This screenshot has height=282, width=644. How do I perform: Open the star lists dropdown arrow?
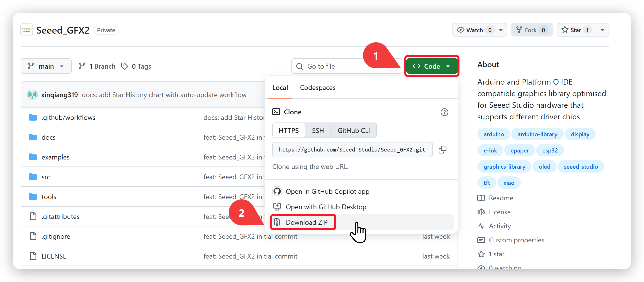(x=602, y=30)
